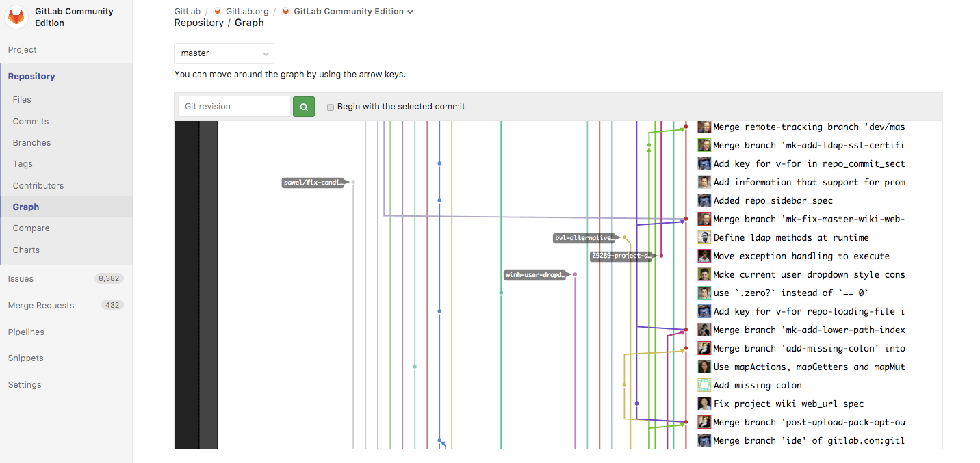This screenshot has width=980, height=463.
Task: Open the master branch selector
Action: [x=224, y=53]
